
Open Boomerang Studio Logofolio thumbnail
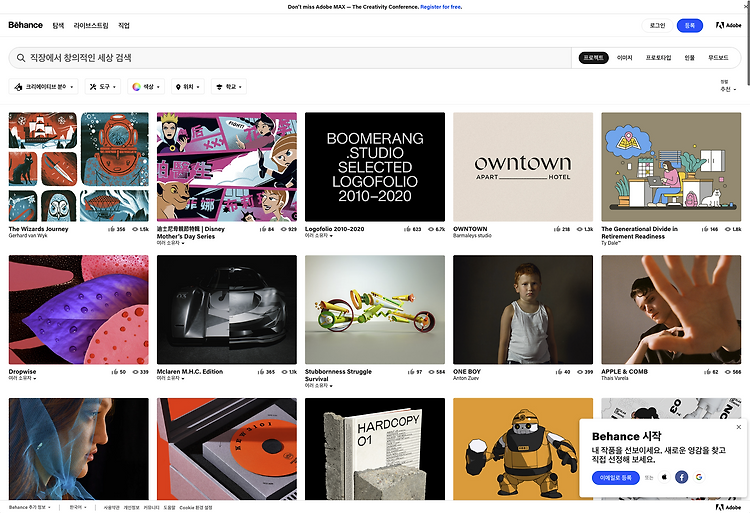pyautogui.click(x=375, y=167)
